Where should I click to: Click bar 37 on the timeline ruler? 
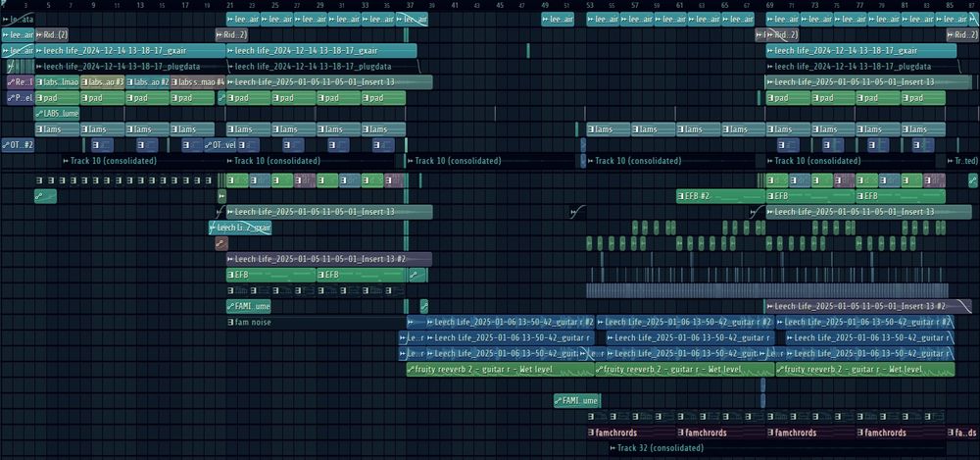tap(410, 5)
